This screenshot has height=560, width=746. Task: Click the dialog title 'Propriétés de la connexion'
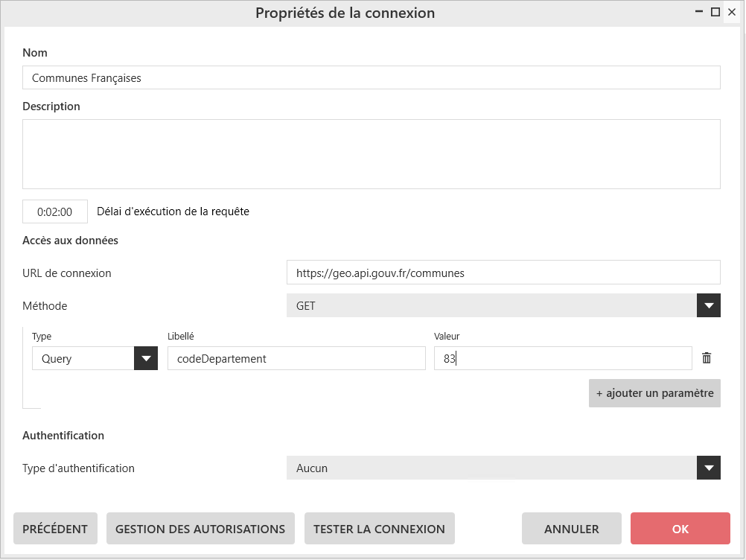345,13
